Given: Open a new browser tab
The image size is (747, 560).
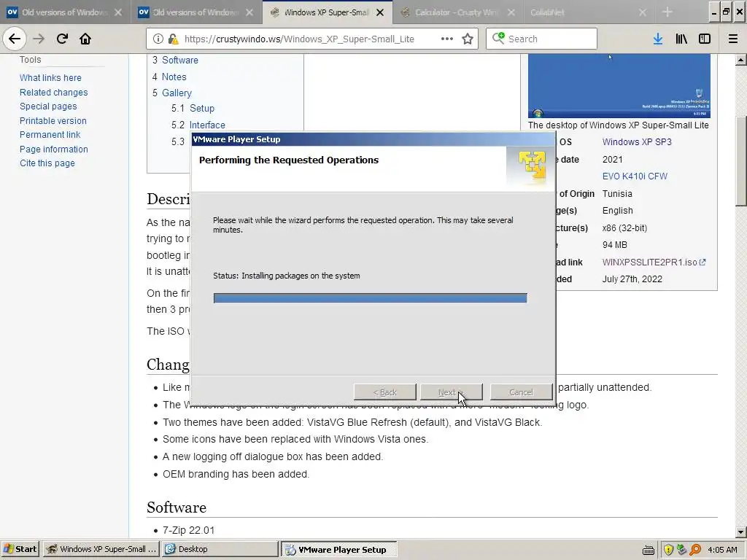Looking at the screenshot, I should coord(667,12).
